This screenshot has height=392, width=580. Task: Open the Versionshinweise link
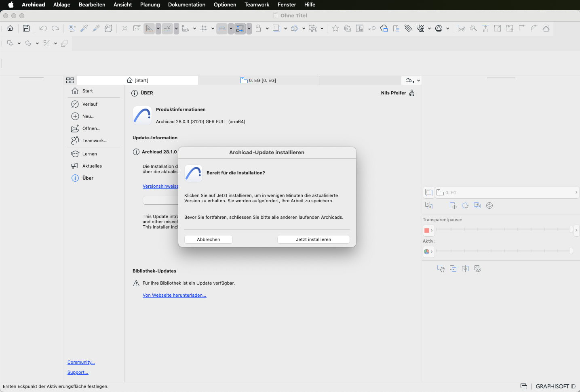[160, 186]
